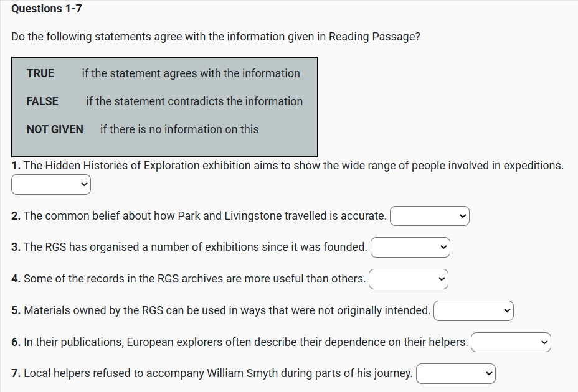This screenshot has height=392, width=578.
Task: Click the TRUE label in the legend
Action: (40, 73)
